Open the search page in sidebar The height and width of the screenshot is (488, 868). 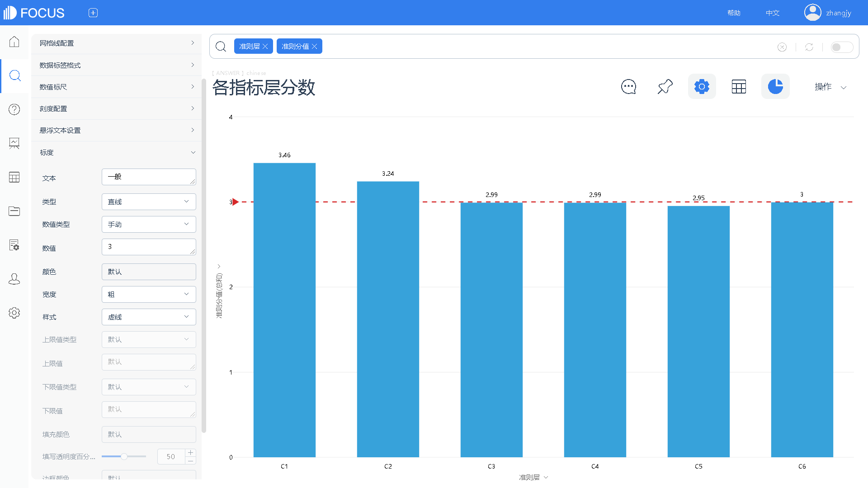14,75
